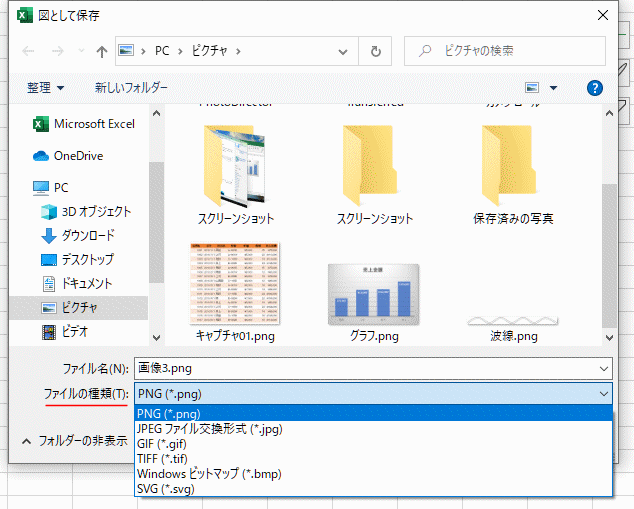
Task: Click the Excel icon in the title bar
Action: click(25, 15)
